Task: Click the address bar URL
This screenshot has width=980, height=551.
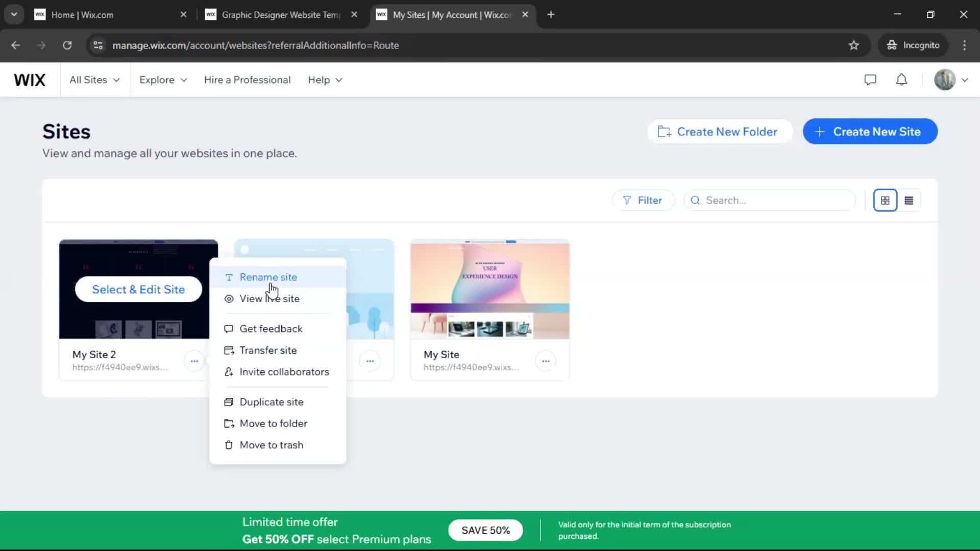Action: 256,45
